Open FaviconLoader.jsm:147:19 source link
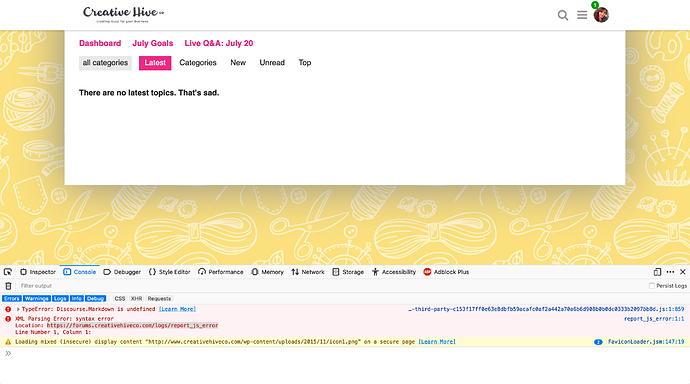The width and height of the screenshot is (690, 384). click(x=646, y=342)
